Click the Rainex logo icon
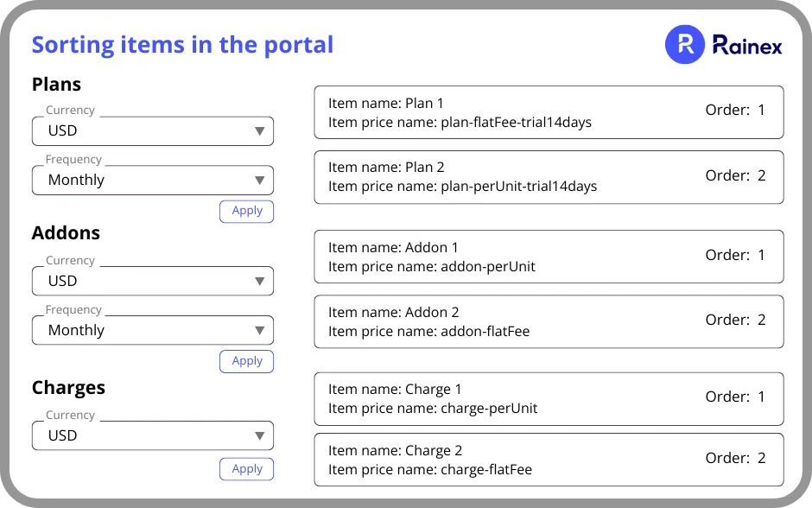812x508 pixels. tap(684, 45)
